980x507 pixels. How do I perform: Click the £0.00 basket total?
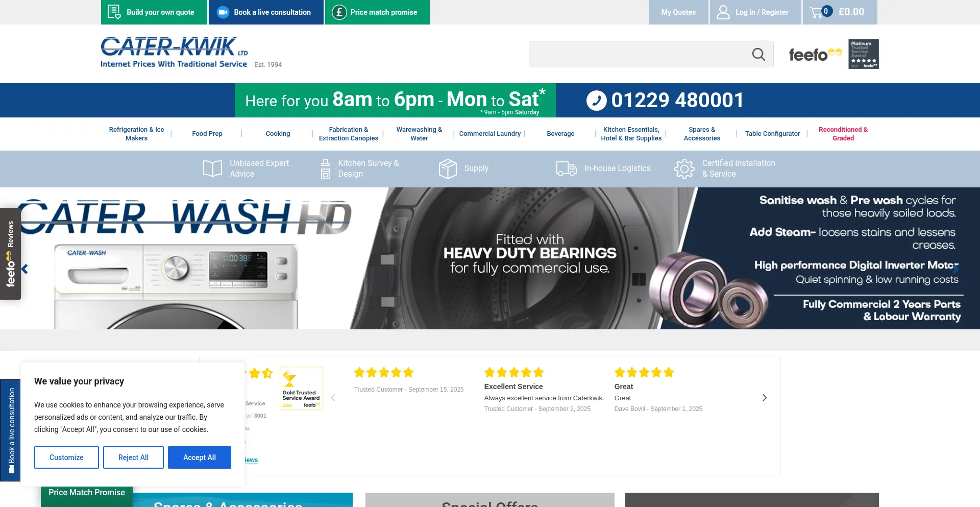point(851,12)
